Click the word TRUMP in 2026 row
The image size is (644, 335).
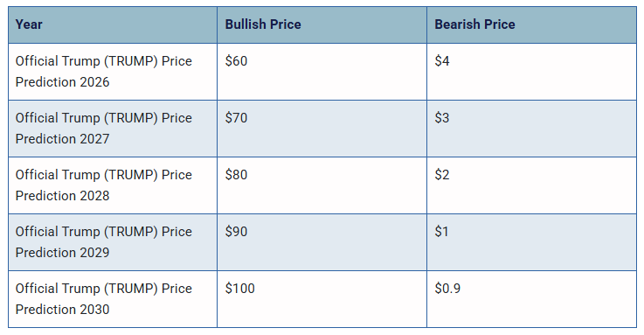click(130, 61)
